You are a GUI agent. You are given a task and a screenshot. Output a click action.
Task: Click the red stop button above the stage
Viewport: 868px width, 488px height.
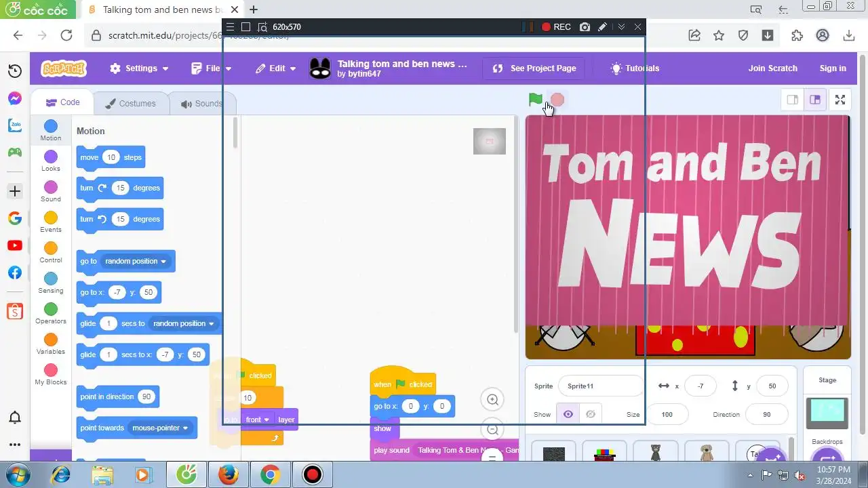click(557, 100)
